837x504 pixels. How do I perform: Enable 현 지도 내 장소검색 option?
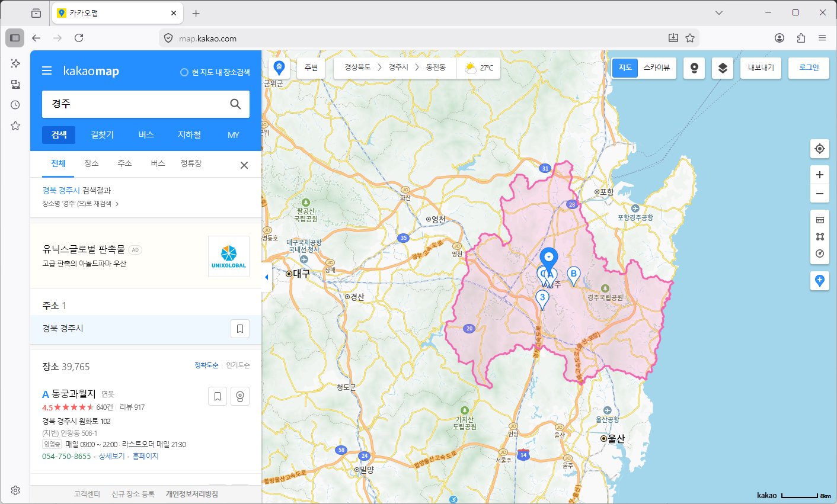(215, 72)
